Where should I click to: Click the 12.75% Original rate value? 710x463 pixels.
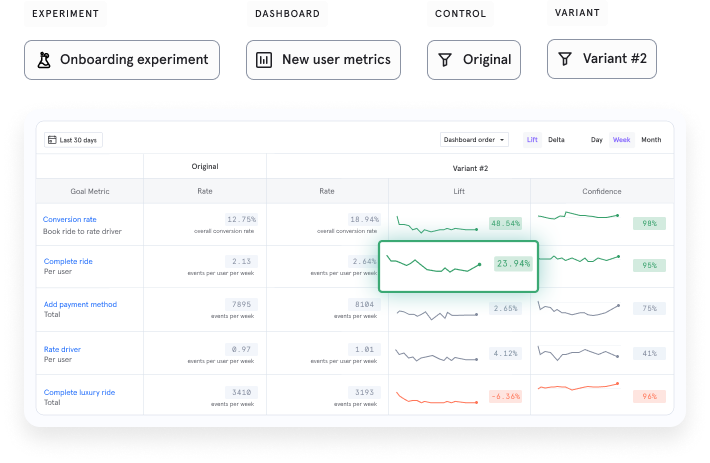point(241,219)
